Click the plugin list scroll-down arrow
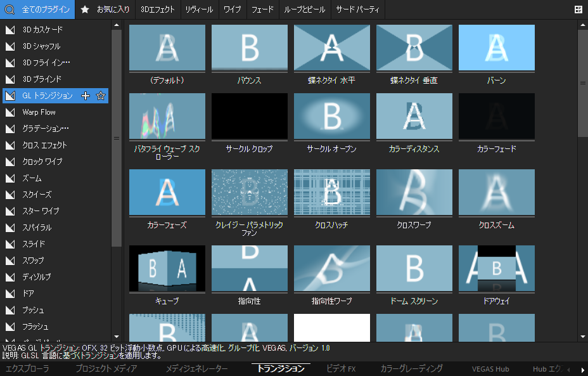The height and width of the screenshot is (376, 588). 116,337
